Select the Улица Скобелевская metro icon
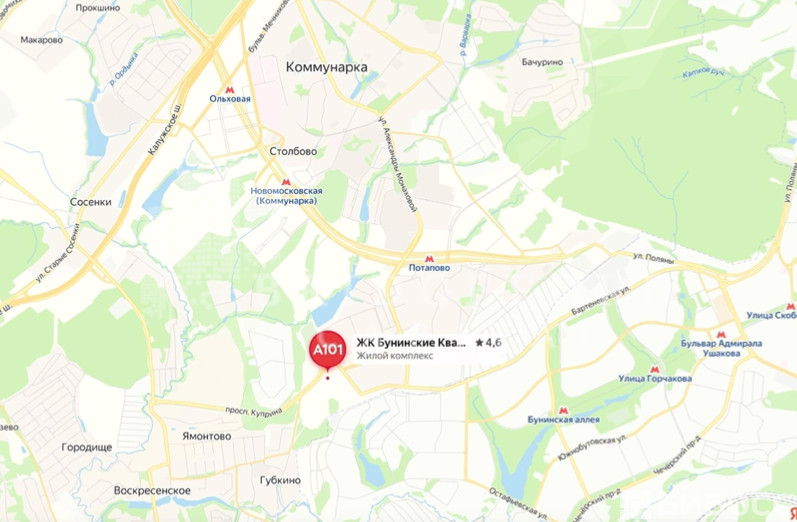The height and width of the screenshot is (522, 797). [x=790, y=306]
